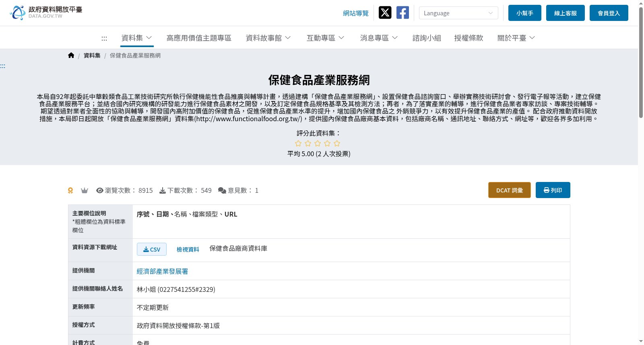Expand the 消息專區 menu
The height and width of the screenshot is (345, 644).
point(379,38)
